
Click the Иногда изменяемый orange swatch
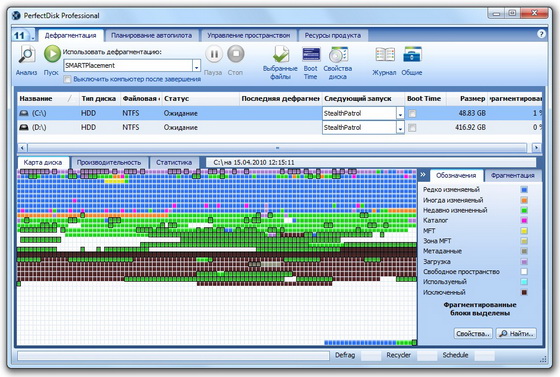(x=524, y=200)
